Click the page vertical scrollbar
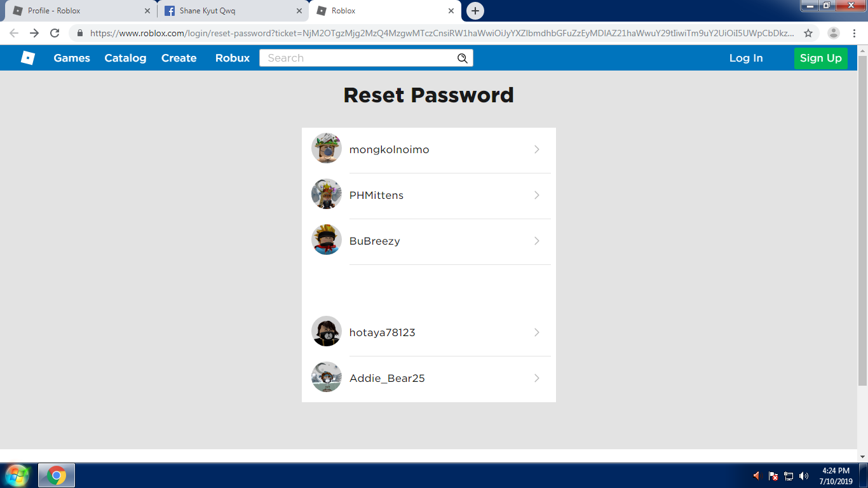 [862, 219]
